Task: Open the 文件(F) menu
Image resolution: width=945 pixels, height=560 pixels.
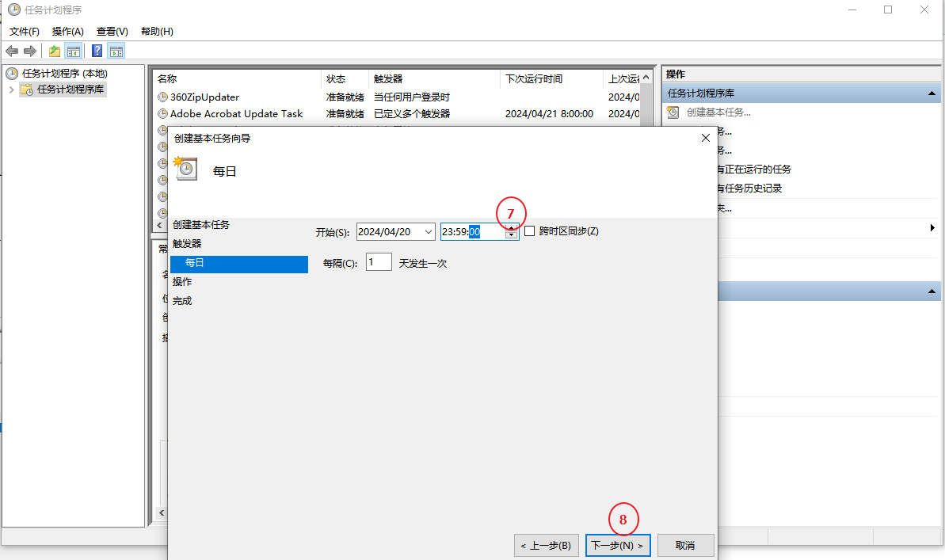Action: pyautogui.click(x=24, y=32)
